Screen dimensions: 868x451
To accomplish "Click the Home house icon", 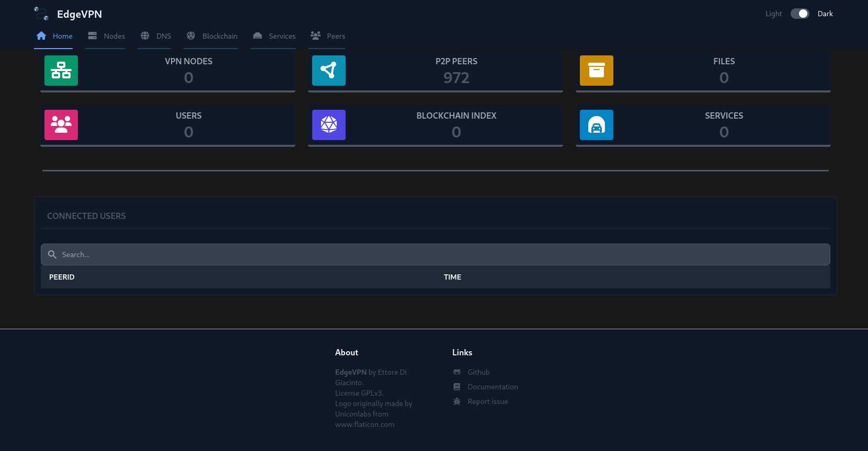I will 41,36.
